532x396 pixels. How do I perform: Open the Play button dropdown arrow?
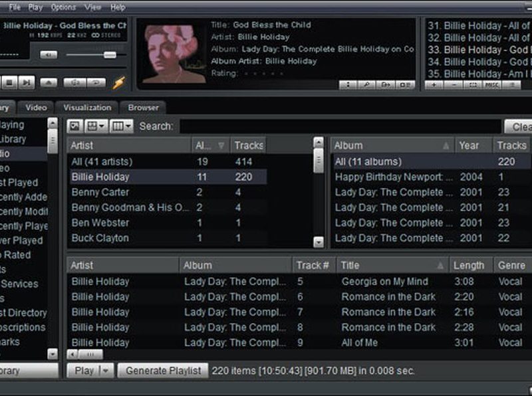point(104,371)
